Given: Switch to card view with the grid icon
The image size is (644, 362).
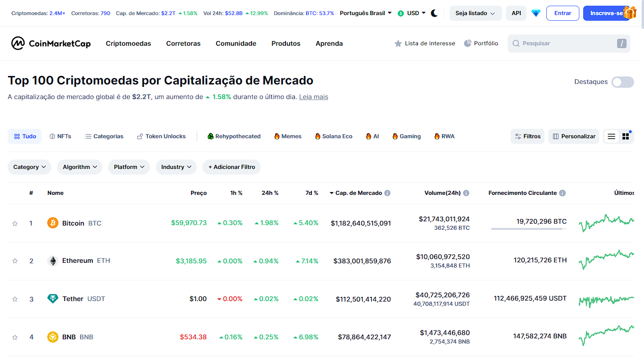Looking at the screenshot, I should pyautogui.click(x=625, y=136).
